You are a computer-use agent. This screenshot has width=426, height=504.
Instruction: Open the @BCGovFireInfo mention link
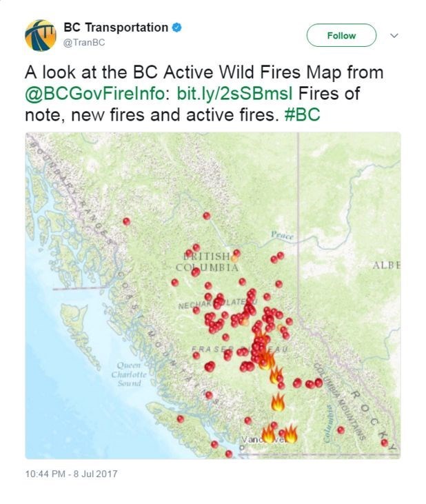[x=94, y=93]
